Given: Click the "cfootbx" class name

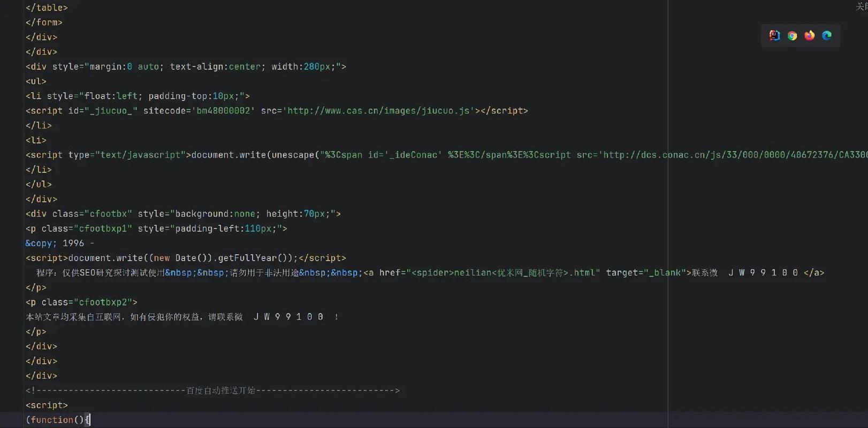Looking at the screenshot, I should (x=108, y=214).
